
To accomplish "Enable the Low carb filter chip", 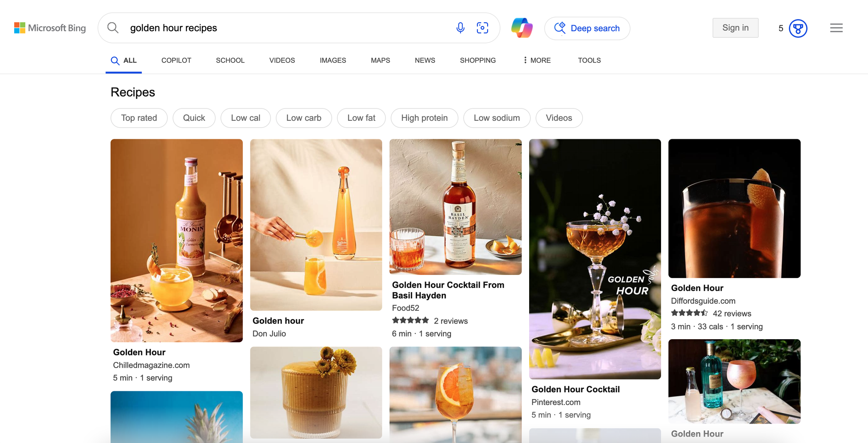I will [x=303, y=118].
